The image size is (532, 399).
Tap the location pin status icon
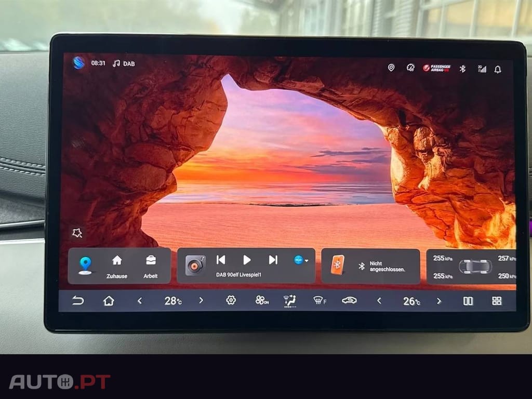(391, 68)
